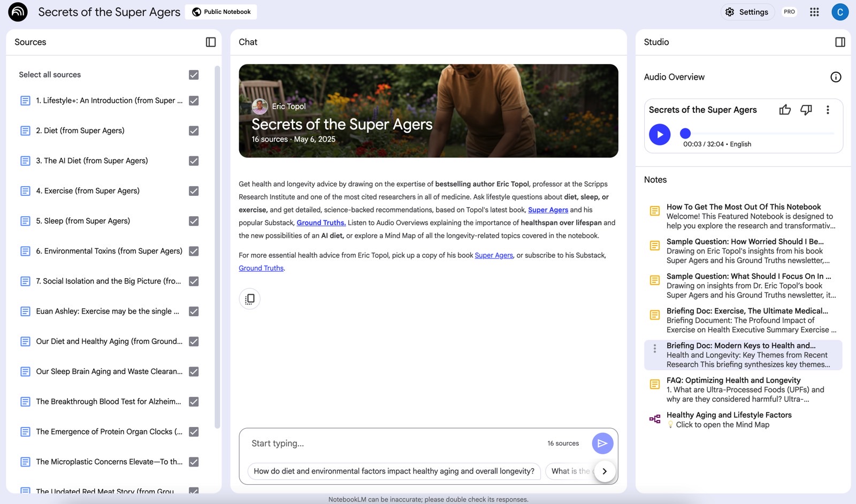Click the Eric Topol author avatar
The height and width of the screenshot is (504, 856).
point(260,106)
